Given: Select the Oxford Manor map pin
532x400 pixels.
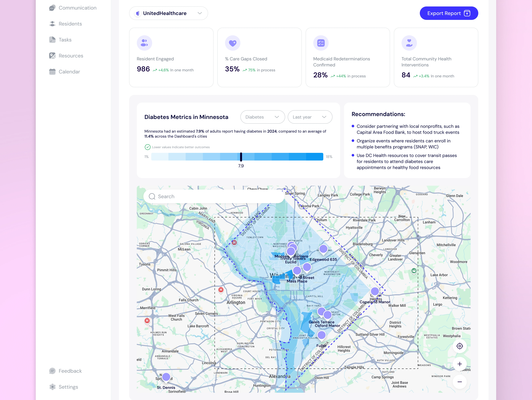Looking at the screenshot, I should tap(328, 315).
